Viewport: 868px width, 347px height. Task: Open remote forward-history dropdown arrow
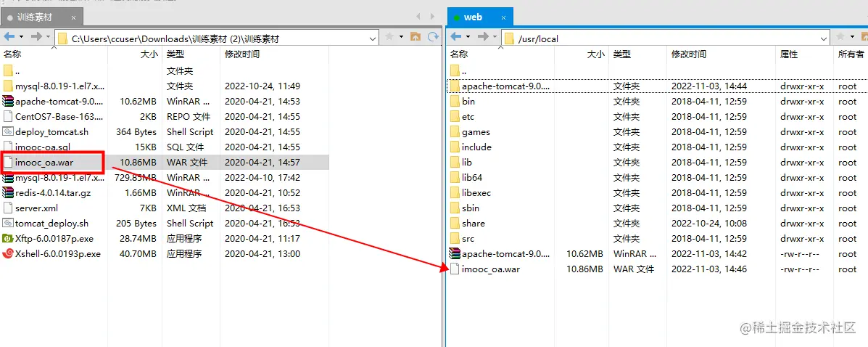495,36
